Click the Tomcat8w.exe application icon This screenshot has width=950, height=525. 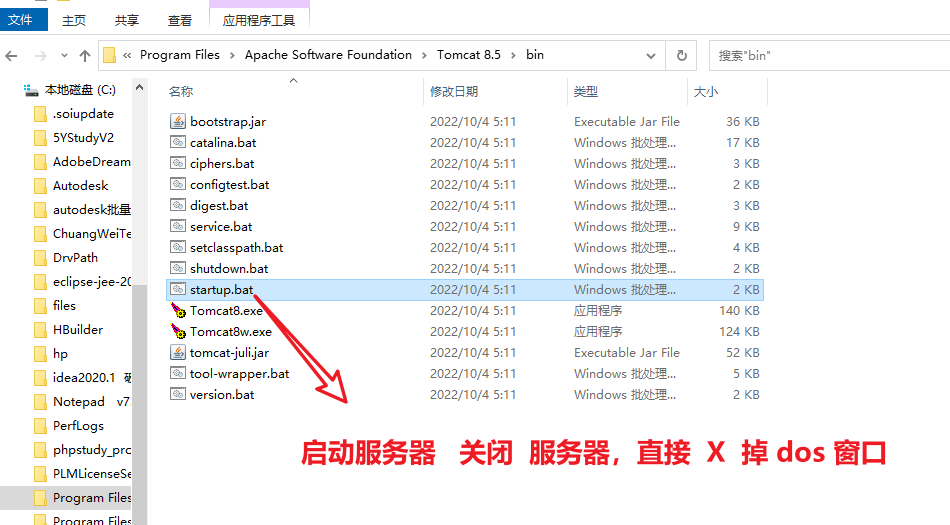click(x=178, y=331)
